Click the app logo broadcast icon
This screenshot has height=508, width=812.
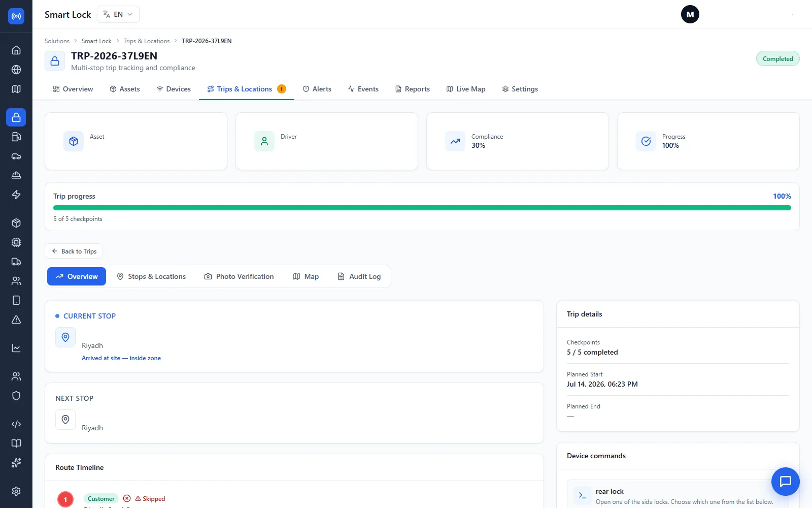[16, 16]
